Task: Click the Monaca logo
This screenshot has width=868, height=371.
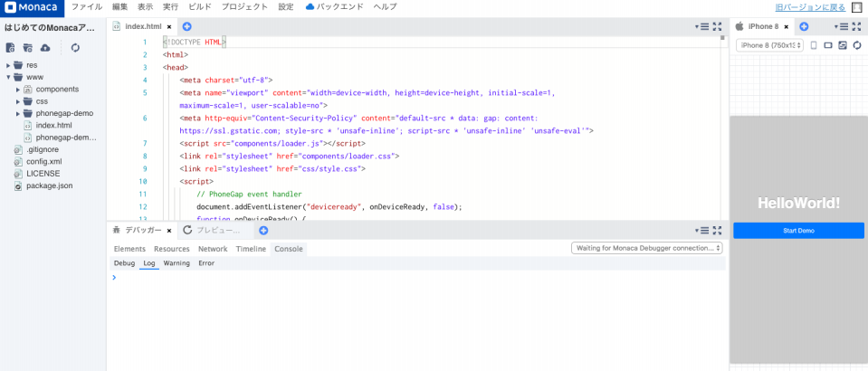Action: pyautogui.click(x=32, y=7)
